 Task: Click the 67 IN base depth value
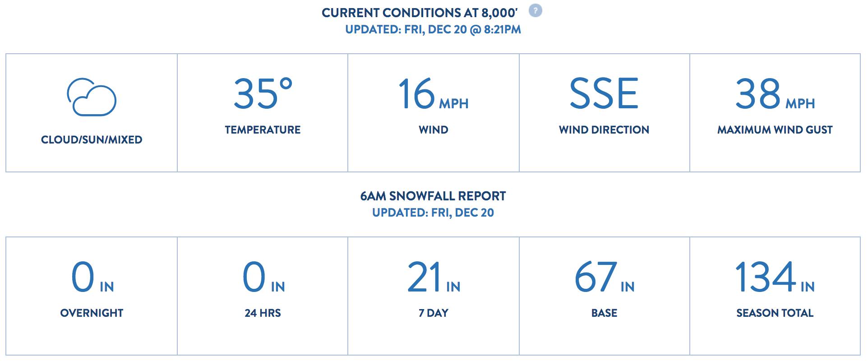[605, 277]
